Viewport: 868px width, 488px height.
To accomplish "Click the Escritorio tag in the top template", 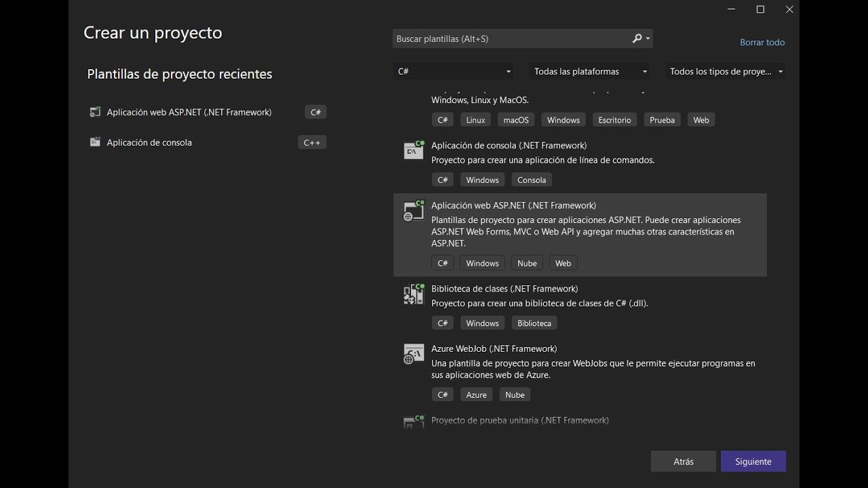I will click(614, 120).
